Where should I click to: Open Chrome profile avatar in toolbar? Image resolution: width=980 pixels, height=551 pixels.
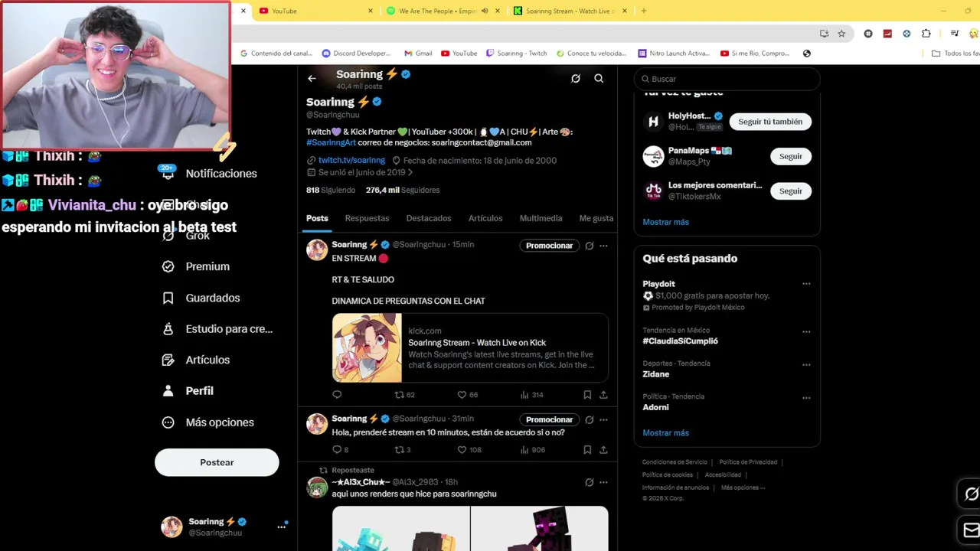tap(975, 34)
